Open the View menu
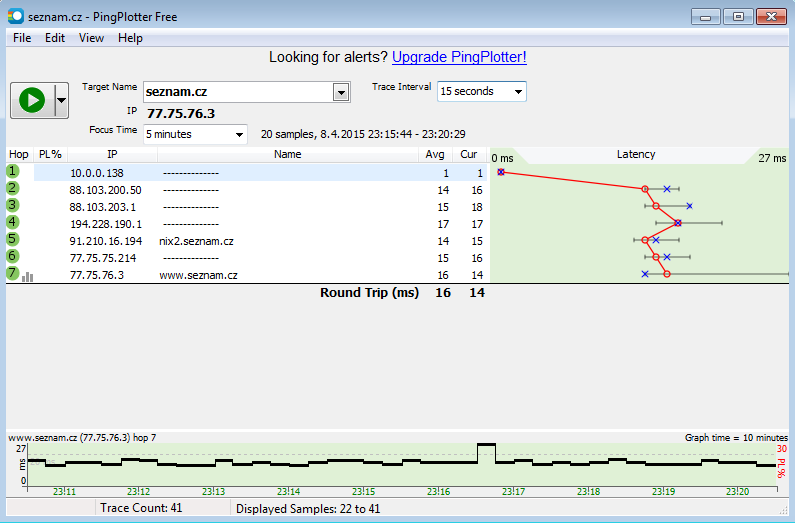This screenshot has height=523, width=795. (91, 38)
